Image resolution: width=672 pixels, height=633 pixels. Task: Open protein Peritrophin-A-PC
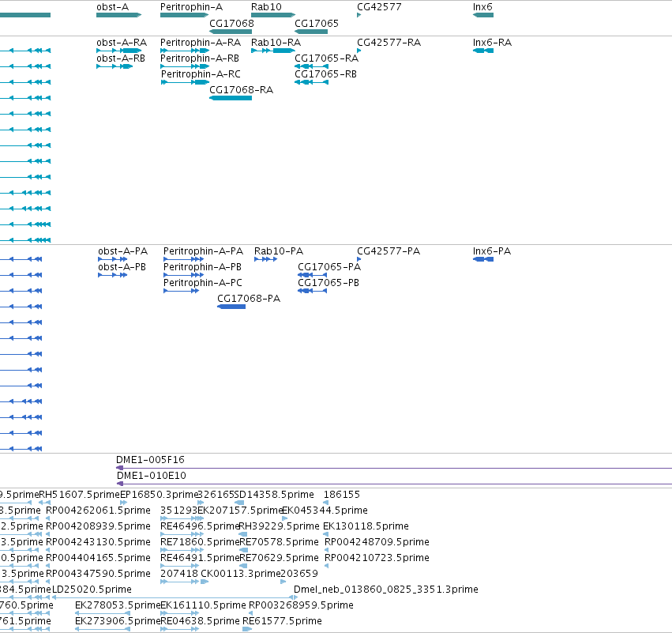click(203, 283)
